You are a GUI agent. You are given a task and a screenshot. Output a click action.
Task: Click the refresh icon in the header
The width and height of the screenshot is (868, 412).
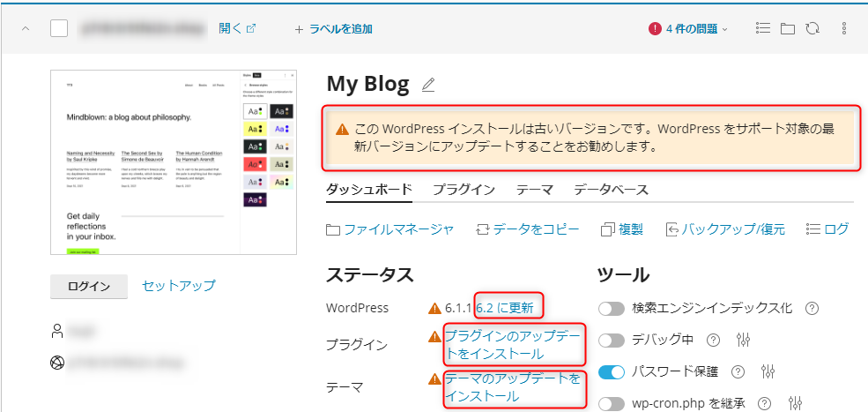tap(812, 29)
